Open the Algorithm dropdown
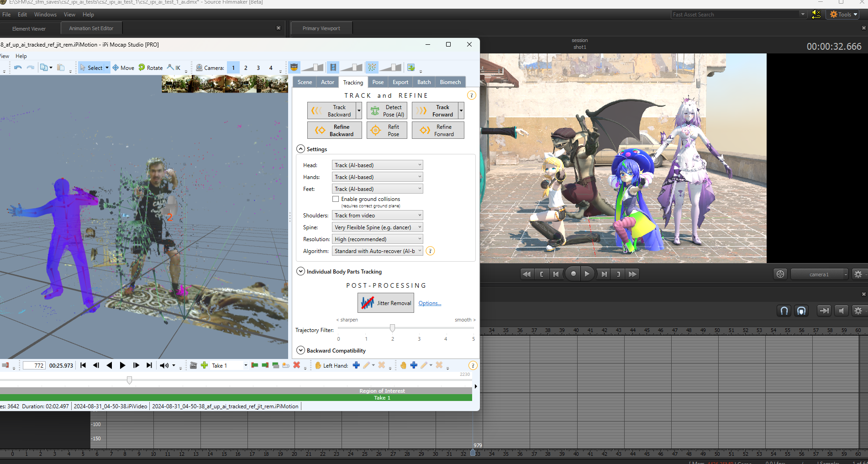 378,251
